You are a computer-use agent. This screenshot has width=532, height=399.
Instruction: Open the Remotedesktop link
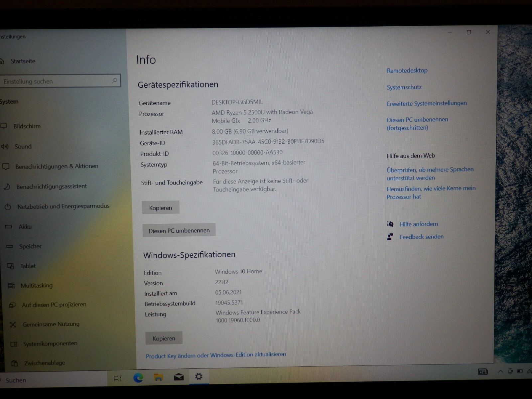(x=407, y=70)
